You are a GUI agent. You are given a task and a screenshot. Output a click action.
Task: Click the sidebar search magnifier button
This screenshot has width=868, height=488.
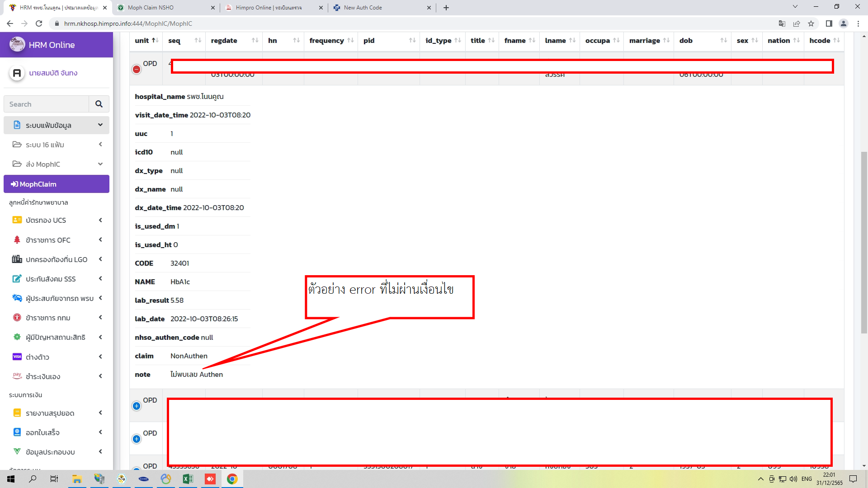click(x=99, y=104)
